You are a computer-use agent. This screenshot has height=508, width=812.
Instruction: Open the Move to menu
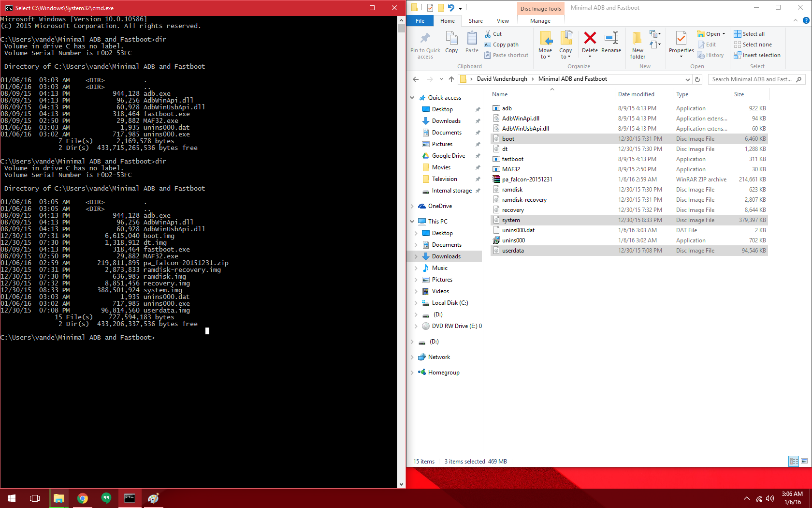(x=545, y=45)
